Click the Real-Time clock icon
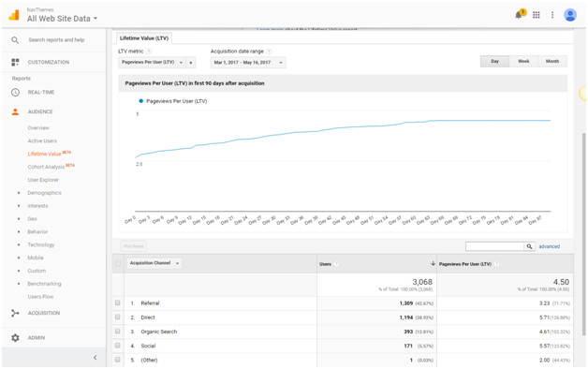 point(15,92)
